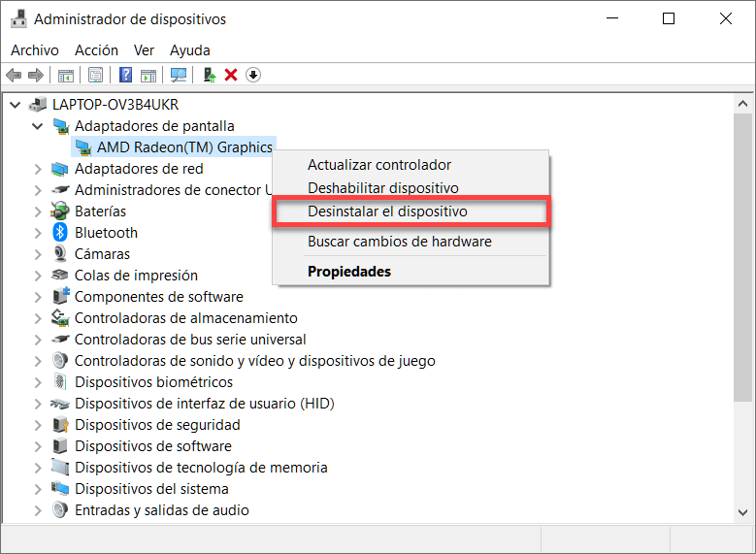Select Controladoras de sonido y vídeo row

pyautogui.click(x=254, y=361)
